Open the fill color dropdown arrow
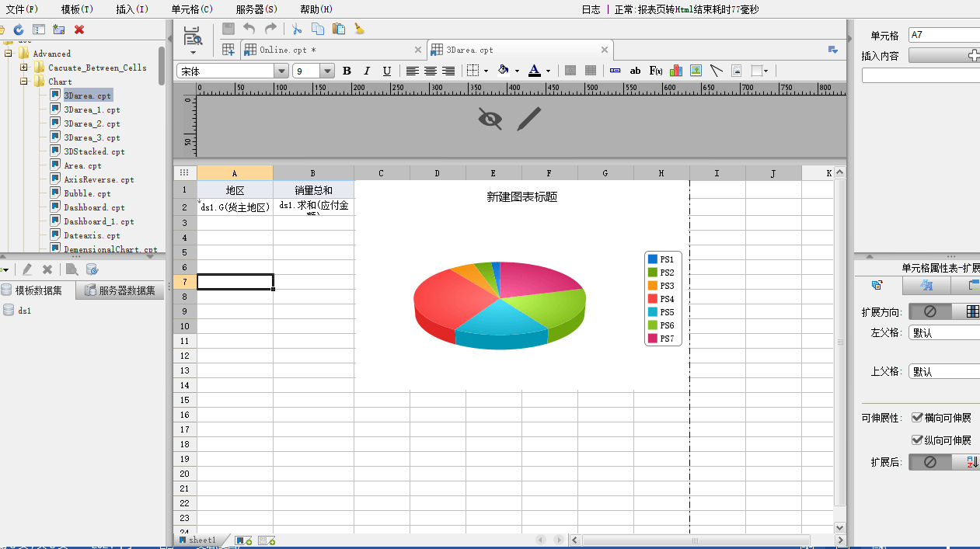This screenshot has height=549, width=980. pos(517,71)
